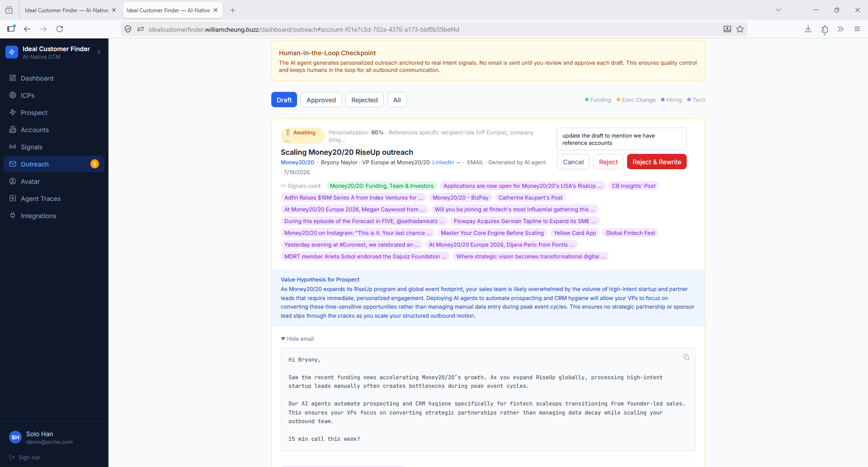Click the site security shield icon
Image resolution: width=868 pixels, height=467 pixels.
(x=128, y=29)
